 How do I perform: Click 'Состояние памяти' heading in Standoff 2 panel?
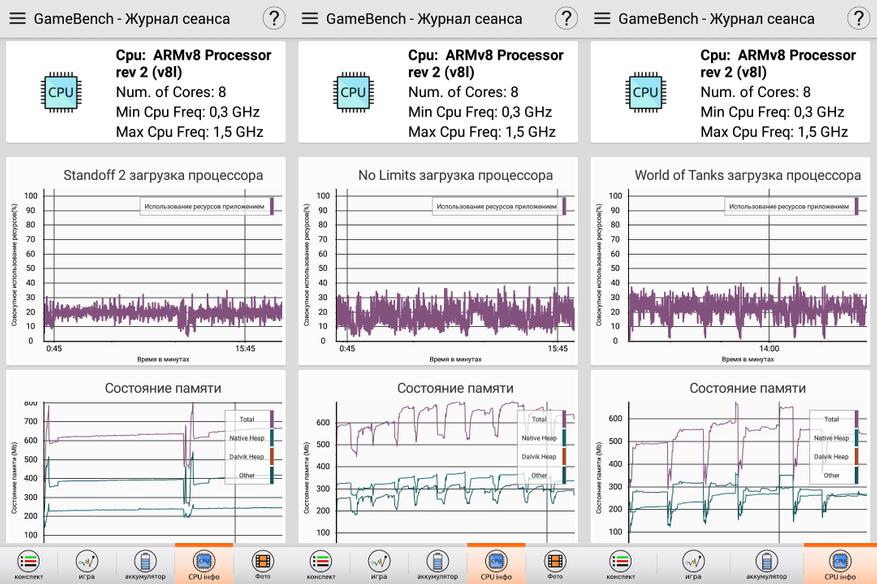pyautogui.click(x=163, y=388)
